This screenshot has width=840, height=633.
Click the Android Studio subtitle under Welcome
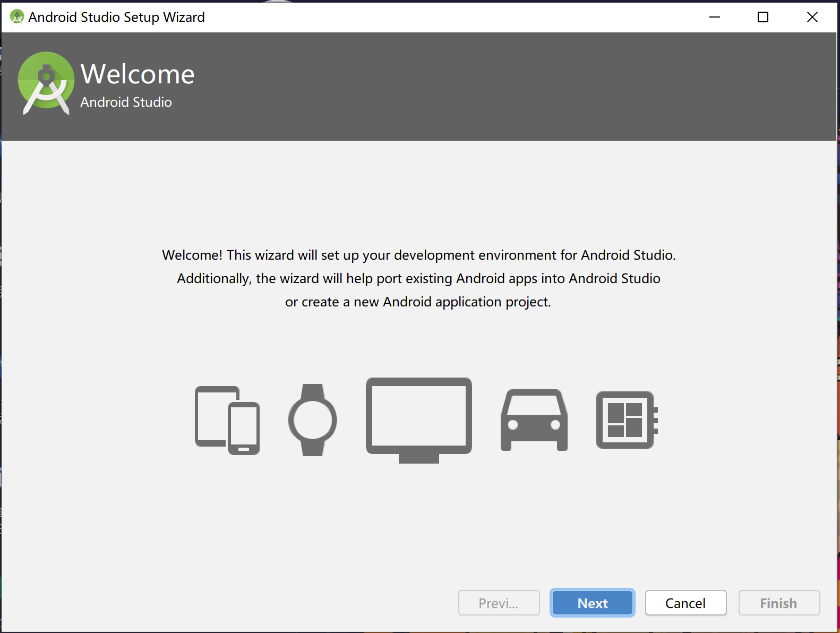click(x=126, y=102)
